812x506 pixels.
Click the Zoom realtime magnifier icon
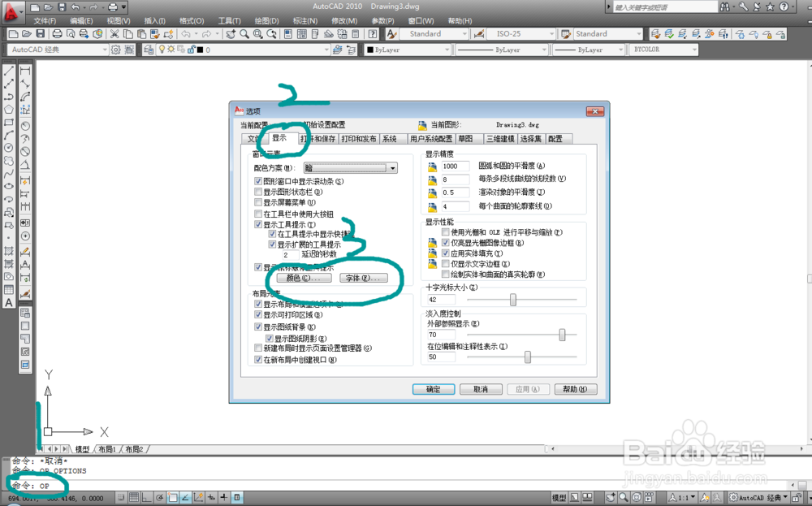click(x=244, y=33)
